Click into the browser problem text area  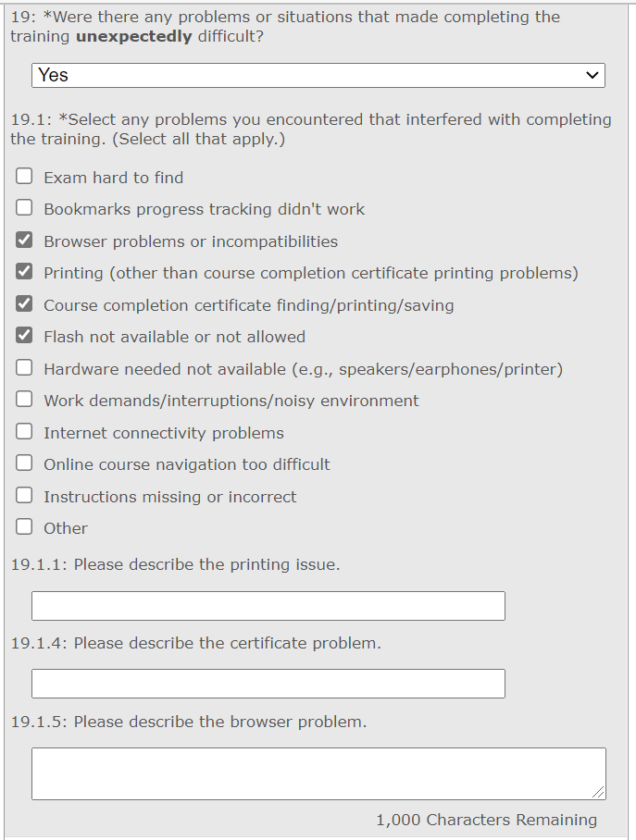[318, 773]
